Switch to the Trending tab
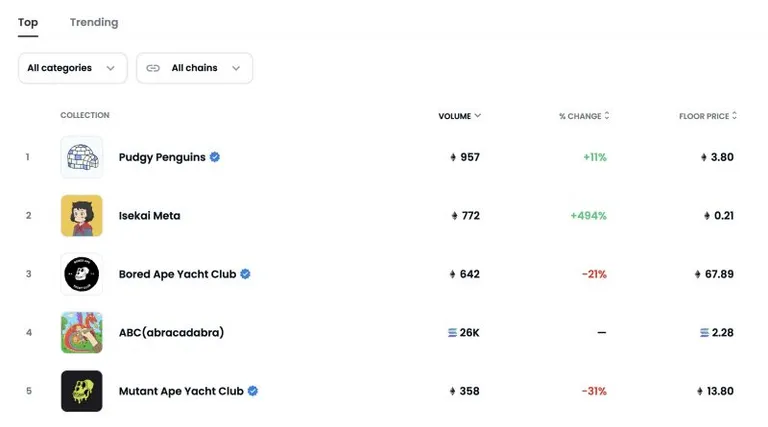Viewport: 768px width, 427px height. click(x=94, y=23)
